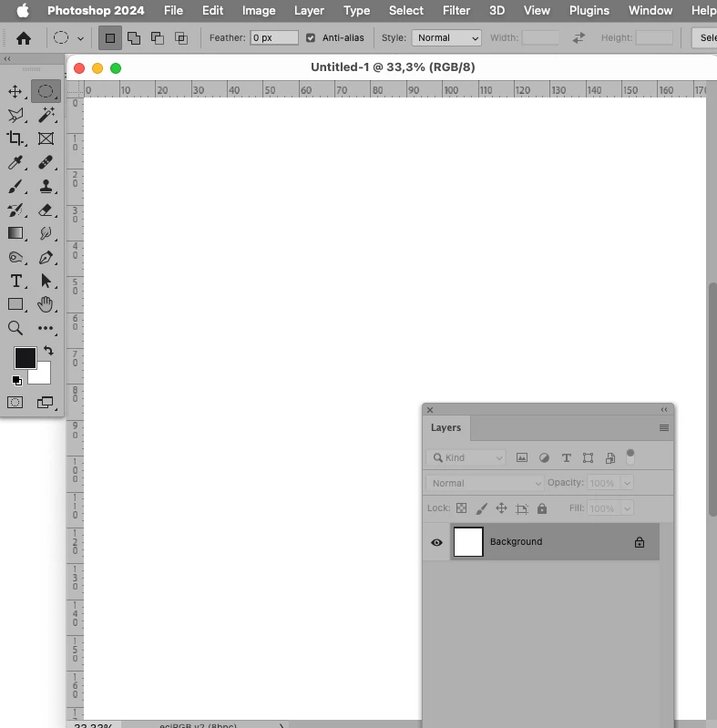Select the Gradient tool
Viewport: 717px width, 728px height.
[15, 233]
